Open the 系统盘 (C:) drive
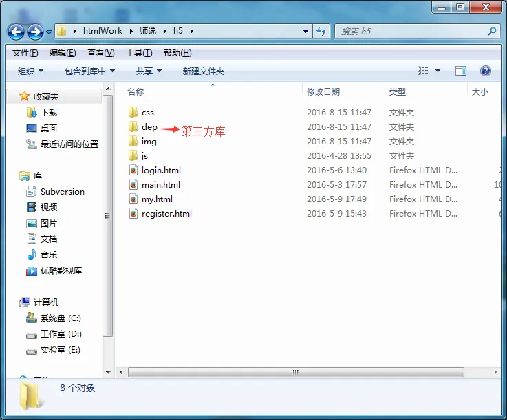Viewport: 507px width, 420px height. click(61, 318)
